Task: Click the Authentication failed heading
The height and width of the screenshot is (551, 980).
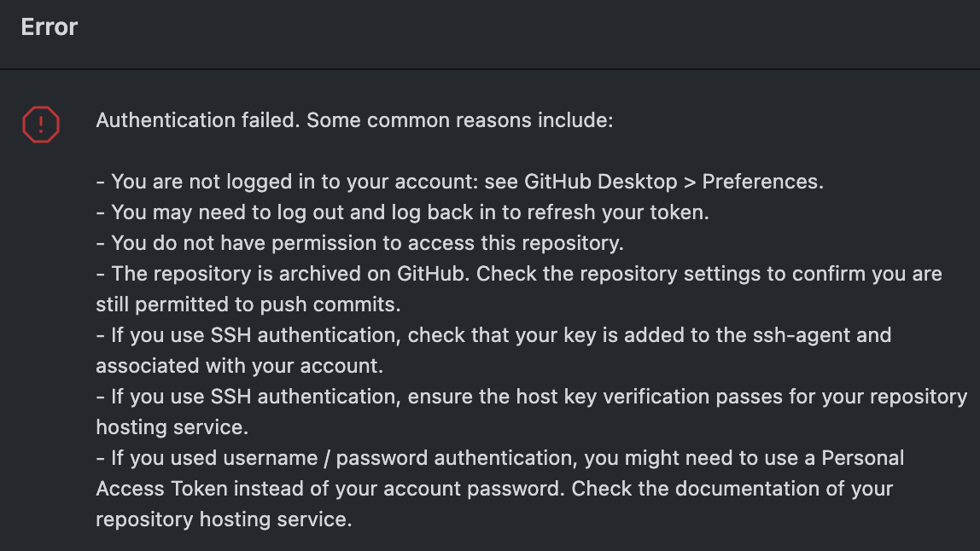Action: pos(194,119)
